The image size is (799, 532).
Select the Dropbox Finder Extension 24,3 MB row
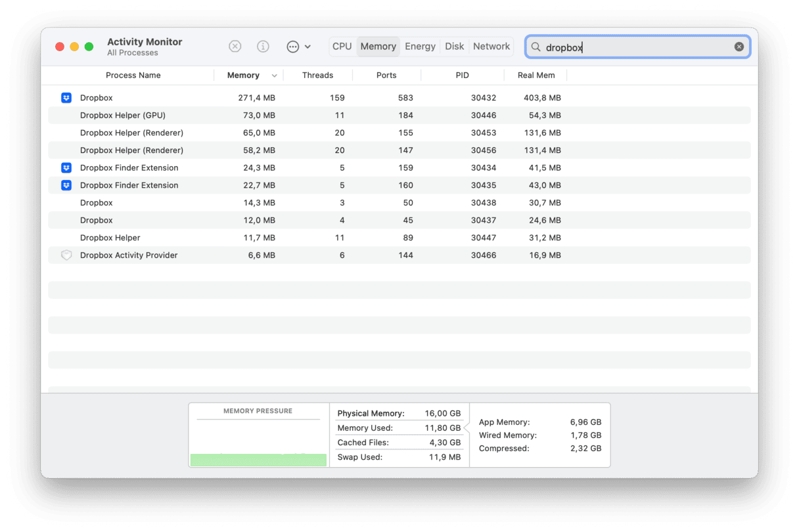(x=399, y=167)
